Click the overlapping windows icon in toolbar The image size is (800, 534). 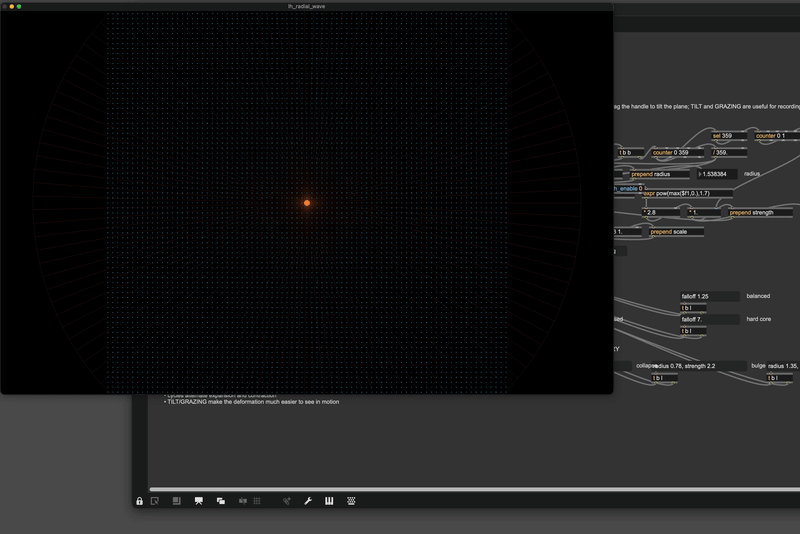tap(220, 501)
